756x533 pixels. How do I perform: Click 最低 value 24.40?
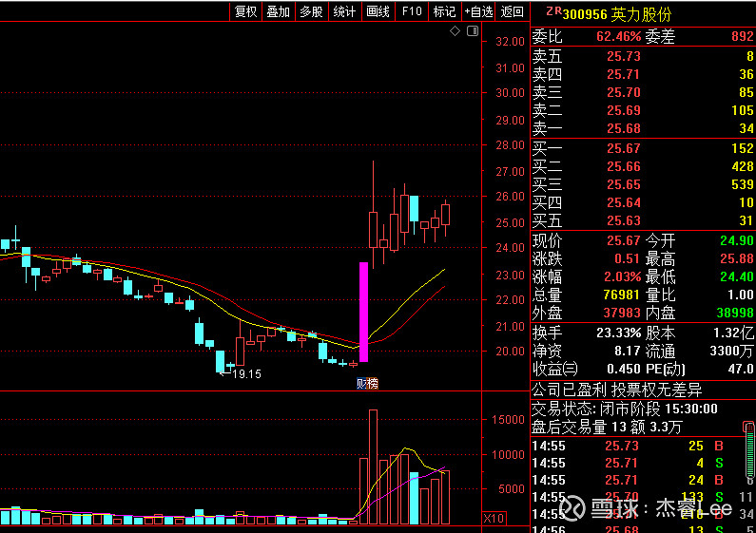737,276
